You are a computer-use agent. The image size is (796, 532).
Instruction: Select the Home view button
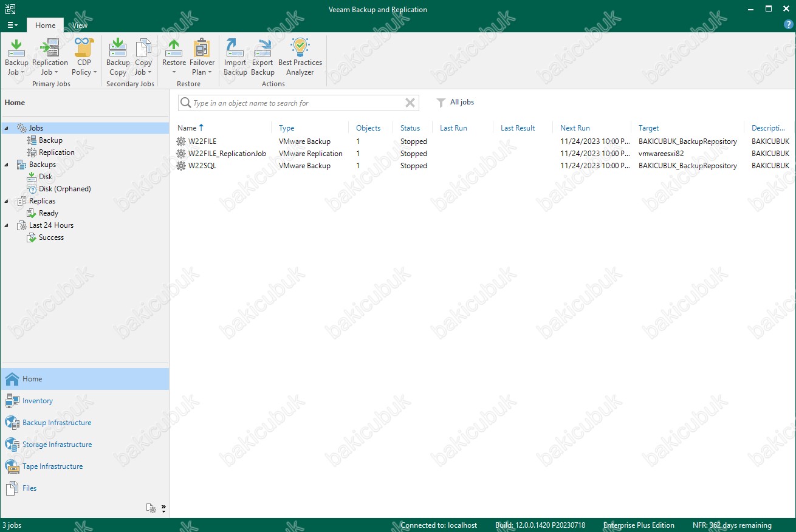click(84, 379)
